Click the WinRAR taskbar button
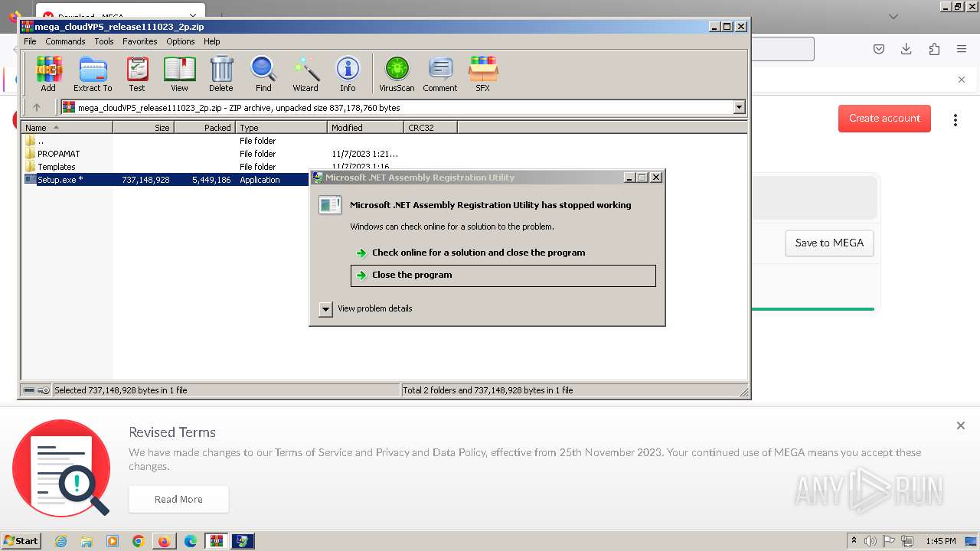Viewport: 980px width, 551px height. [217, 541]
